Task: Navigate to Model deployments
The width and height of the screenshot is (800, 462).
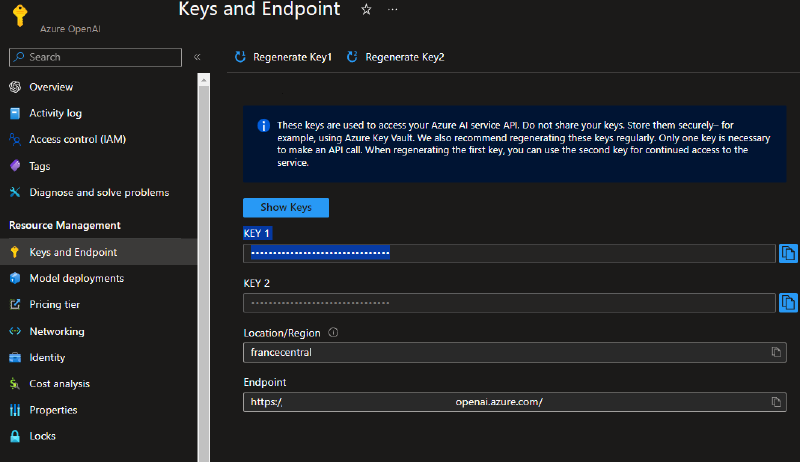Action: [x=76, y=278]
